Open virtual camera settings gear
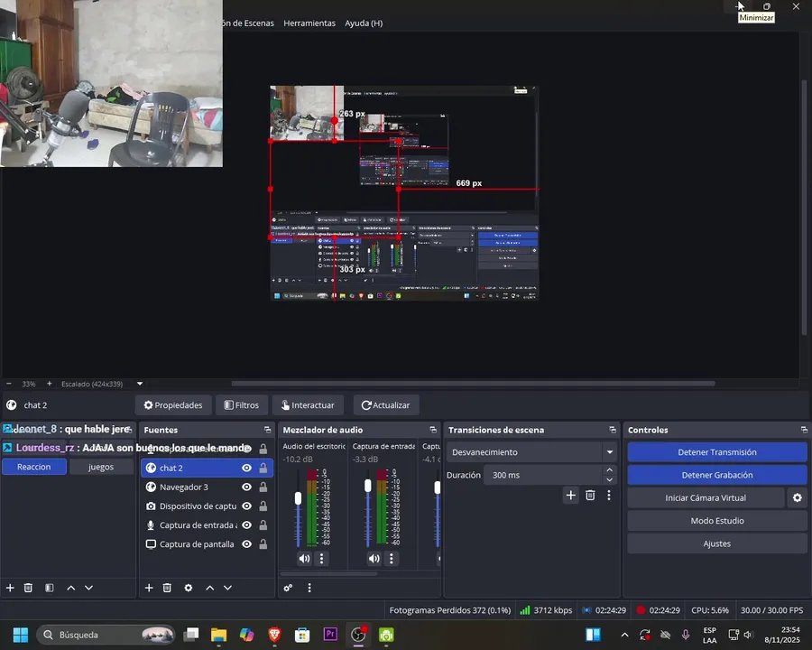 [797, 497]
